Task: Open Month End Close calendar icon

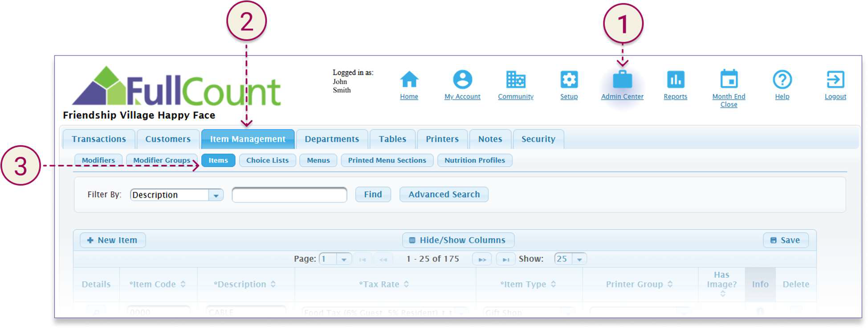Action: 729,80
